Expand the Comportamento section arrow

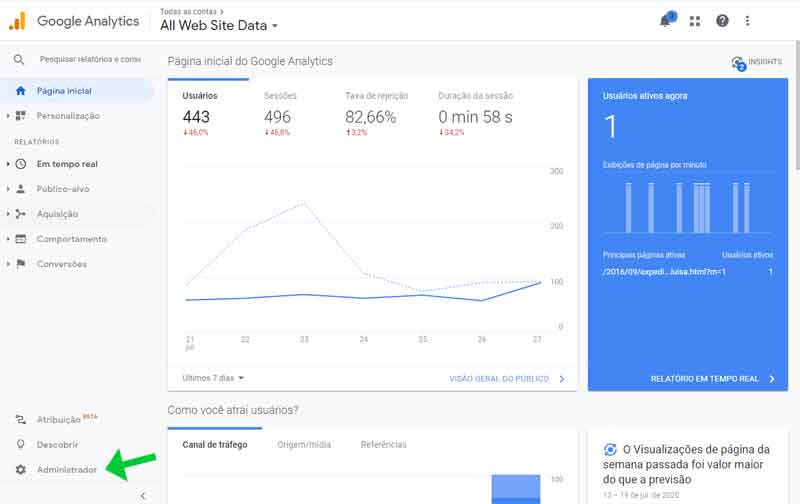point(8,239)
